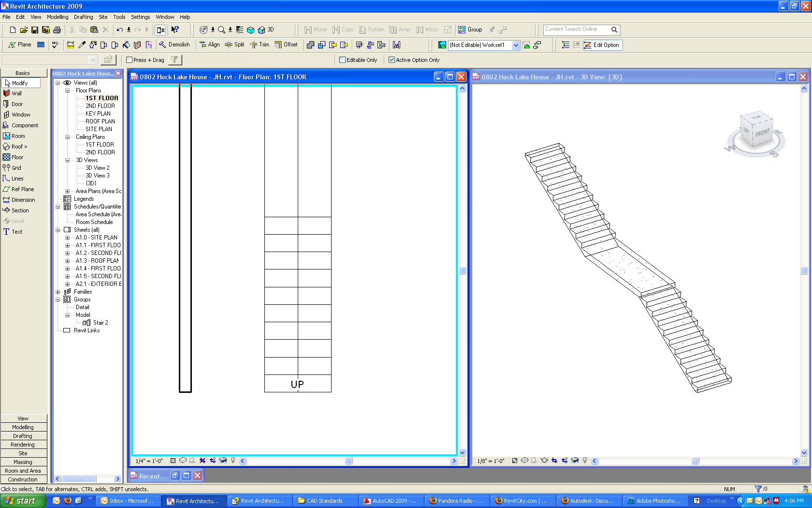Open the 2ND FLOOR floor plan
The width and height of the screenshot is (812, 508).
(x=100, y=106)
